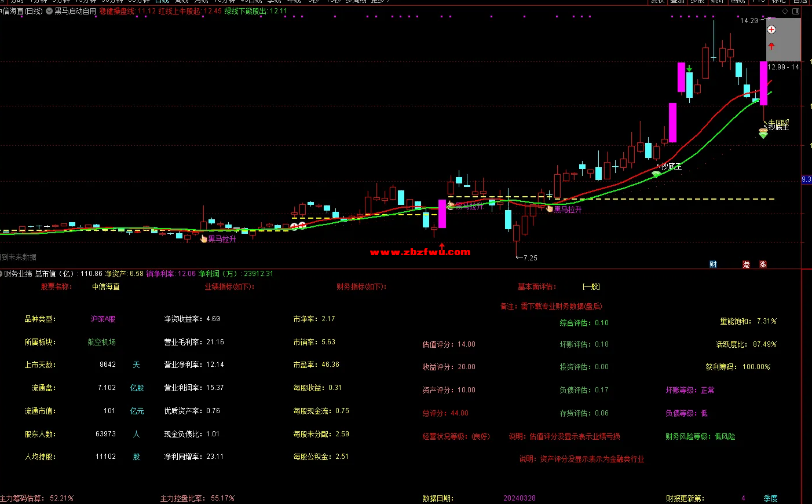The width and height of the screenshot is (812, 504).
Task: Click the window layout icon at chart top-right
Action: [796, 11]
